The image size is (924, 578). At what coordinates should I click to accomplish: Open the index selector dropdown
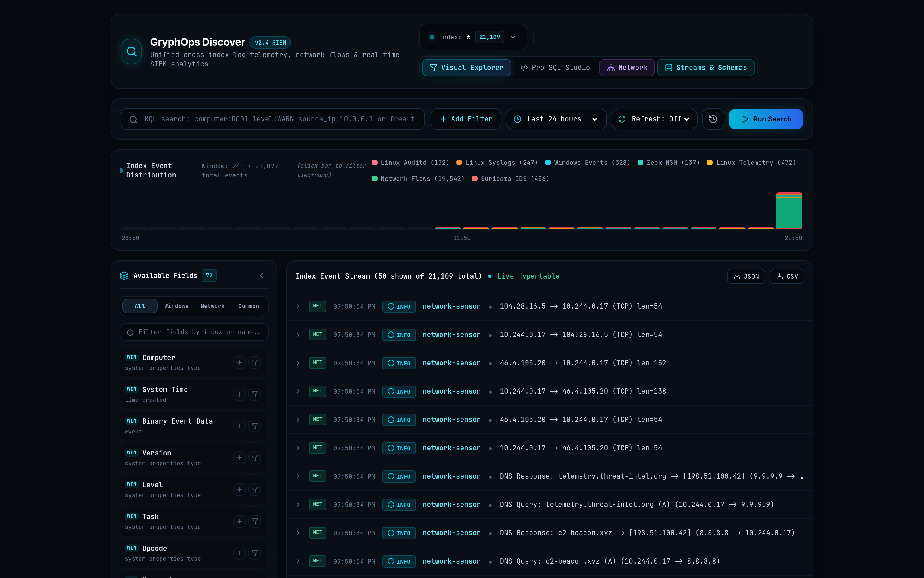click(x=473, y=37)
